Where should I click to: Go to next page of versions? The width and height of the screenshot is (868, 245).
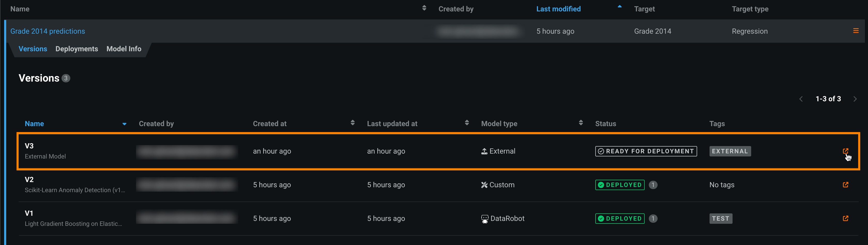(x=855, y=99)
